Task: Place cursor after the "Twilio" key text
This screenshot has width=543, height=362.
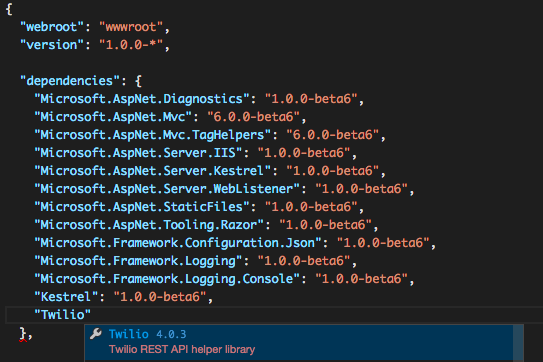Action: pos(91,315)
